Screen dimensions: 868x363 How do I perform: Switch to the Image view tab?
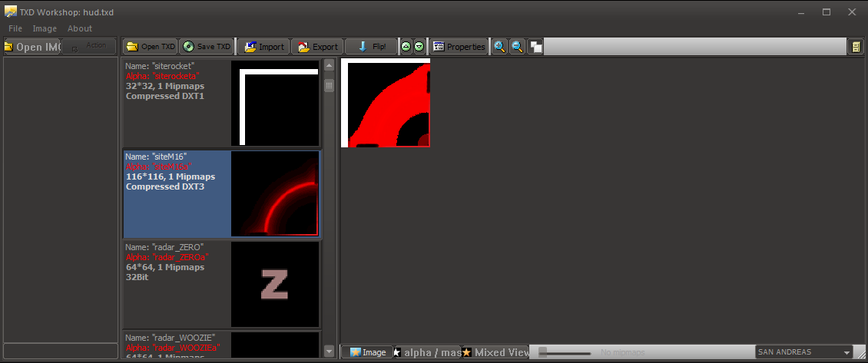tap(367, 352)
